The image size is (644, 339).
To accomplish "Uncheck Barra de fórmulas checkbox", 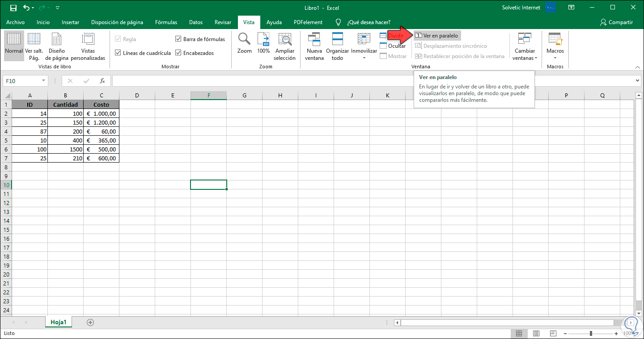I will pos(178,39).
